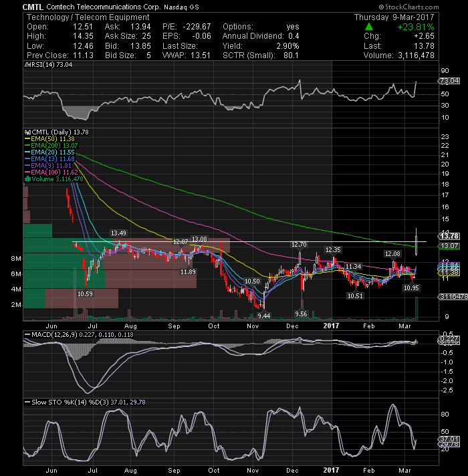The width and height of the screenshot is (468, 476).
Task: Click the Ask Size value 25
Action: coord(146,36)
